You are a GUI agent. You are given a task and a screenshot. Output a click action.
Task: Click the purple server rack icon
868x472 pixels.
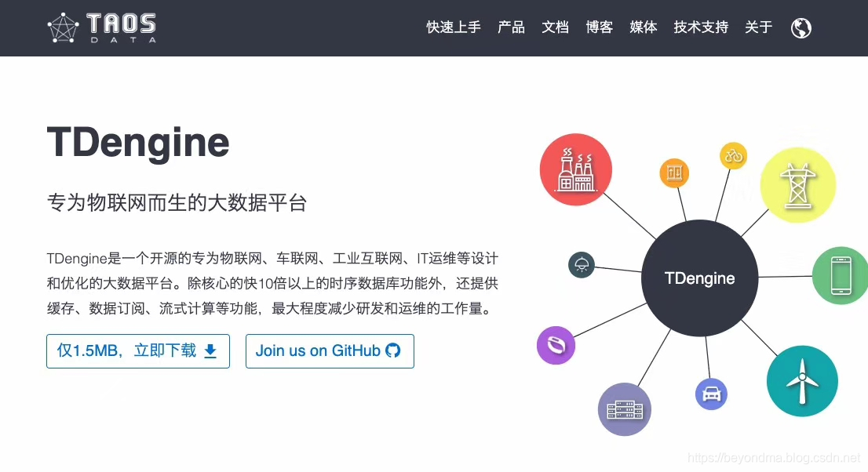pos(625,409)
